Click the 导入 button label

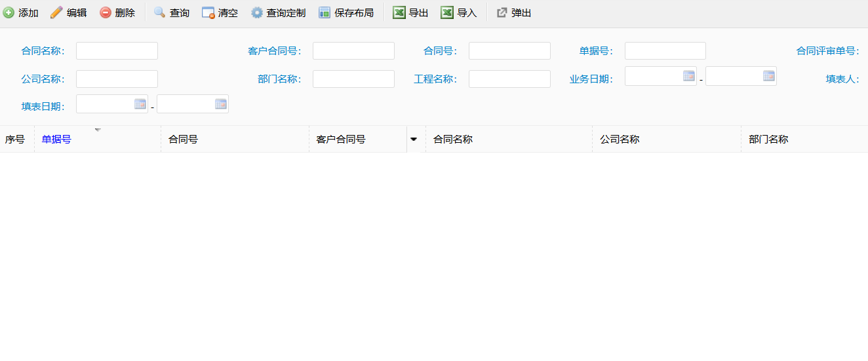click(467, 13)
